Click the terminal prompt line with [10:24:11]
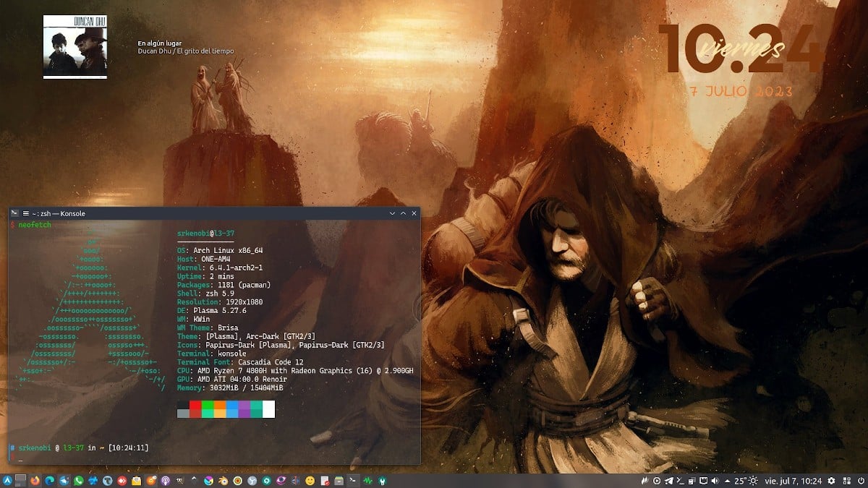Viewport: 868px width, 488px height. (x=80, y=448)
